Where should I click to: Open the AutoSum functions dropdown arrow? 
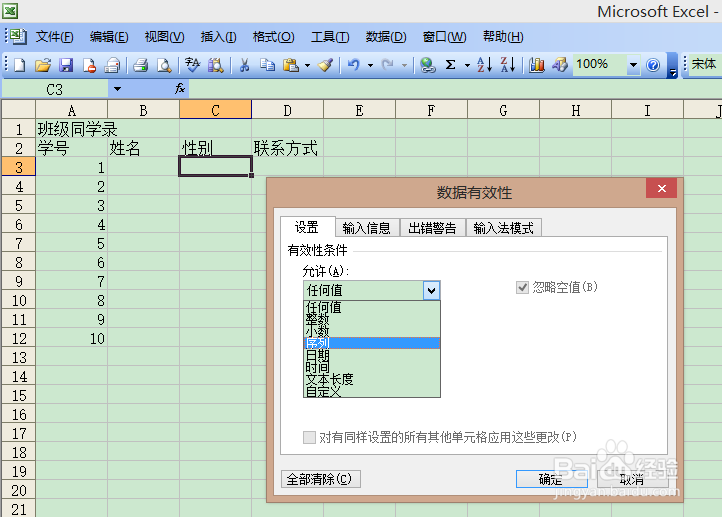click(467, 65)
